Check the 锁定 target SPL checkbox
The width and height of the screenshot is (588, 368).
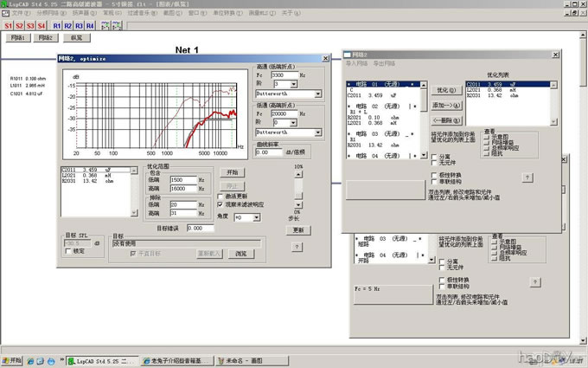(69, 250)
